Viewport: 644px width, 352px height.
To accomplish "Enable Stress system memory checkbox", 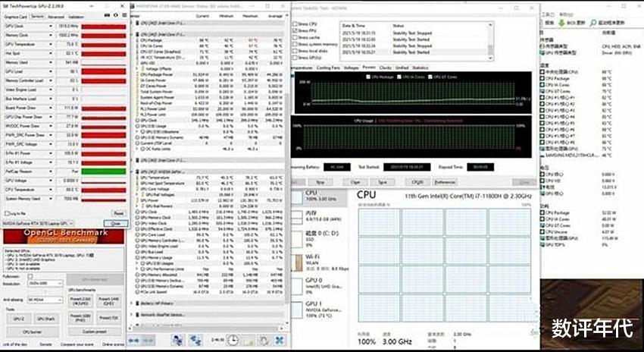I will click(x=295, y=45).
